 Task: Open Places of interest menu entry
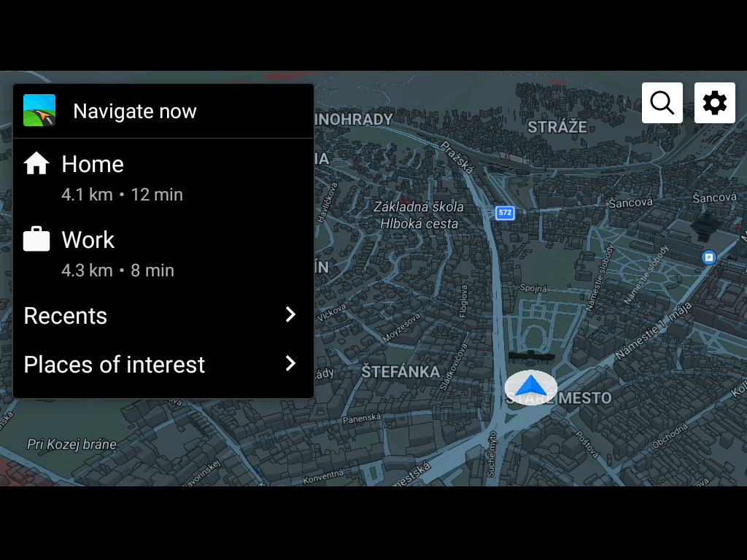point(163,365)
